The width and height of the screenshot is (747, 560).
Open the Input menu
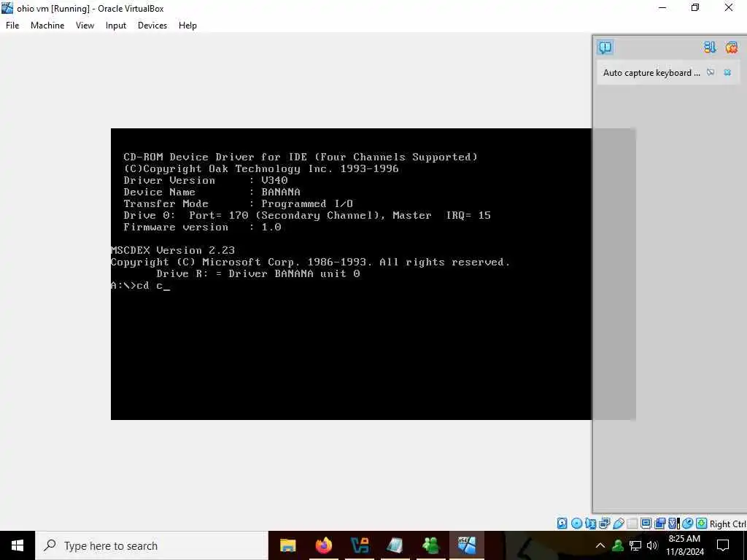pyautogui.click(x=116, y=26)
